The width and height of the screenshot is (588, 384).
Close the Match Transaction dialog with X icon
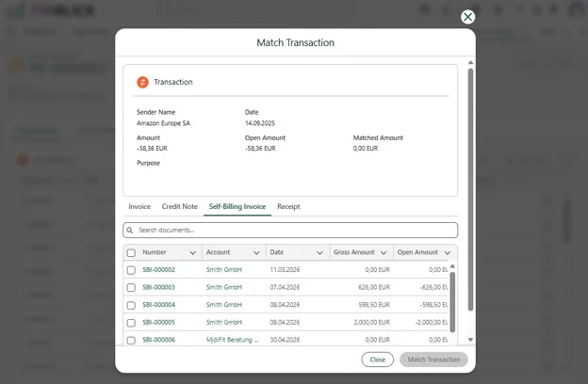pyautogui.click(x=467, y=17)
